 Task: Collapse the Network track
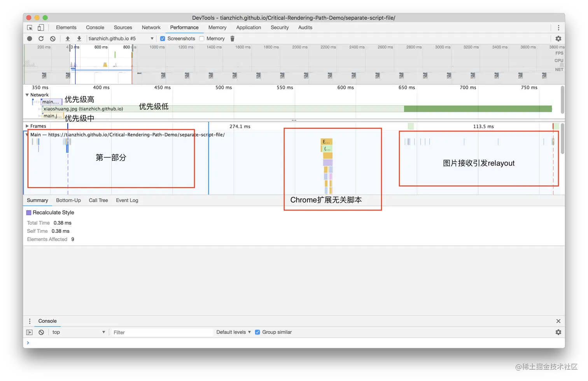pos(27,95)
